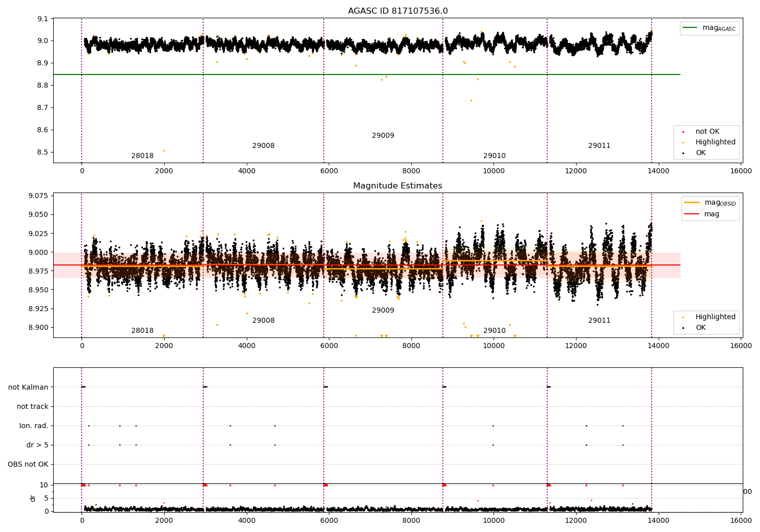Click the 8.5 y-axis tick label
Viewport: 760px width, 532px height.
point(43,153)
